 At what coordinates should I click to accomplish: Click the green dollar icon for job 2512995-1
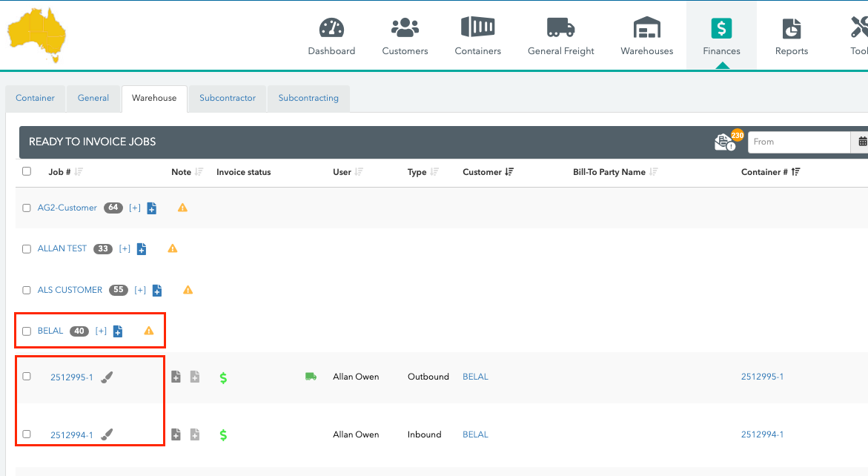(x=223, y=377)
